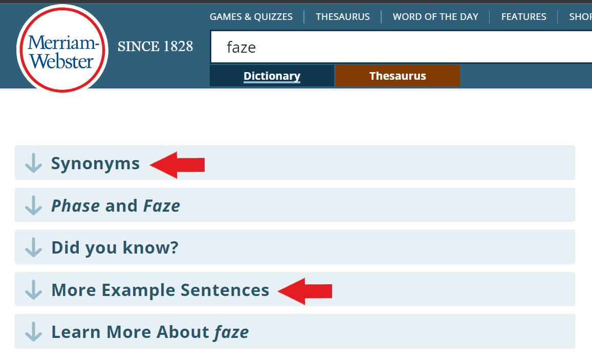This screenshot has height=364, width=592.
Task: Expand the Phase and Faze section
Action: (x=115, y=205)
